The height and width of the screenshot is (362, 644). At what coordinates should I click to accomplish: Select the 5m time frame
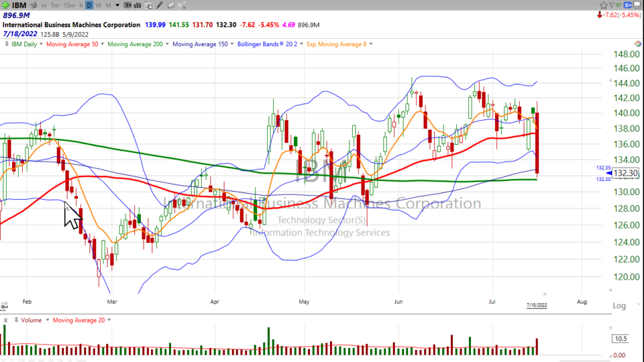tap(55, 5)
